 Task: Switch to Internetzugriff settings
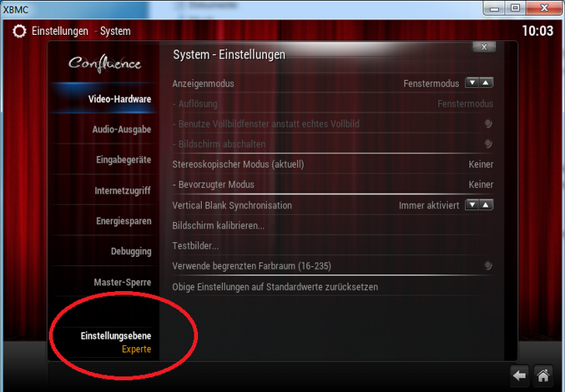tap(103, 190)
